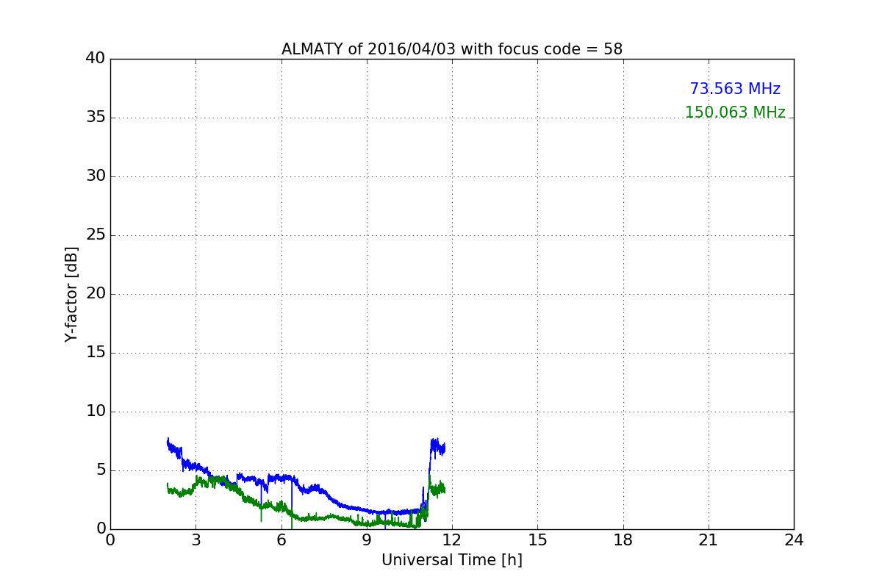Click the x-axis tick label '9'
Viewport: 882px width, 588px height.
tap(367, 540)
